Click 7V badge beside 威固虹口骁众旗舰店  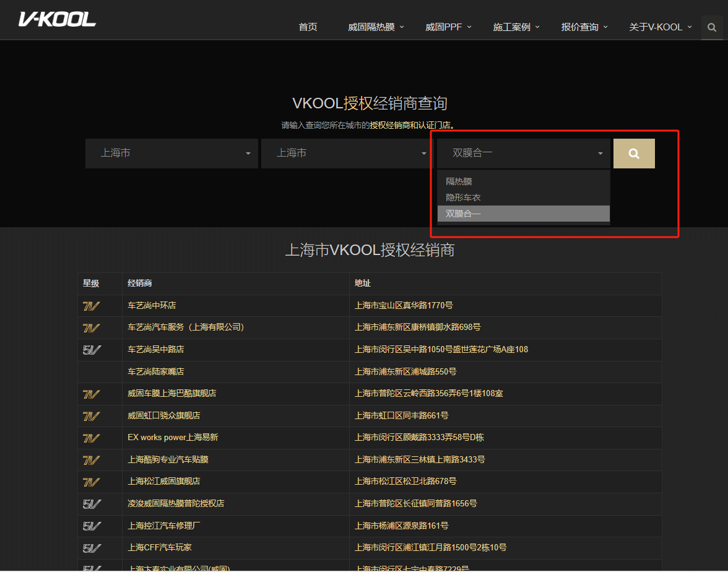coord(92,416)
